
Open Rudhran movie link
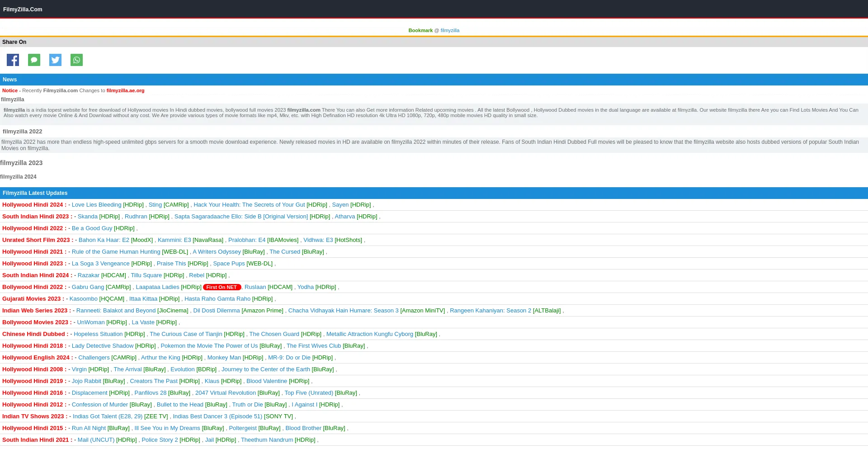tap(136, 217)
